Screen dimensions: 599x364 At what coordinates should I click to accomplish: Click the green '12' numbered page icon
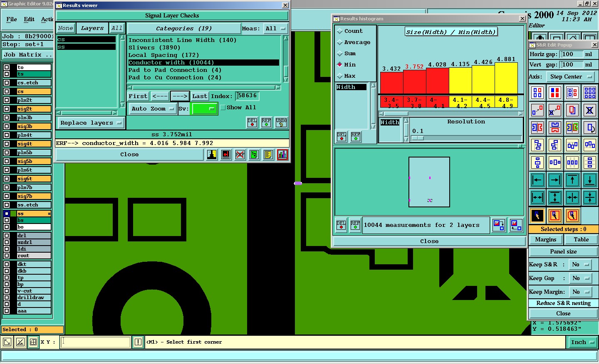(254, 155)
